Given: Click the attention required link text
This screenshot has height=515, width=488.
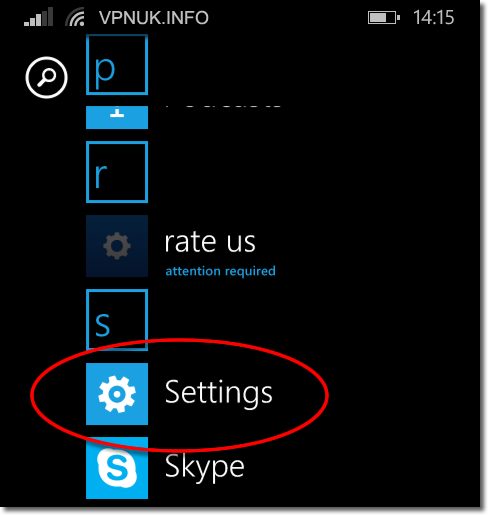Looking at the screenshot, I should pos(220,271).
